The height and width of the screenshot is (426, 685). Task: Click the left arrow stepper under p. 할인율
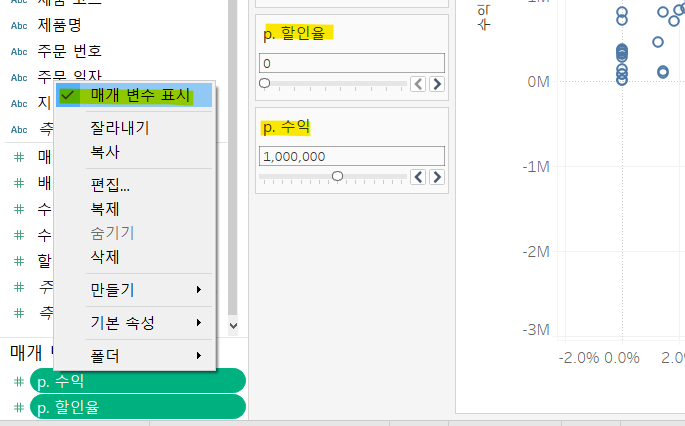click(x=418, y=83)
